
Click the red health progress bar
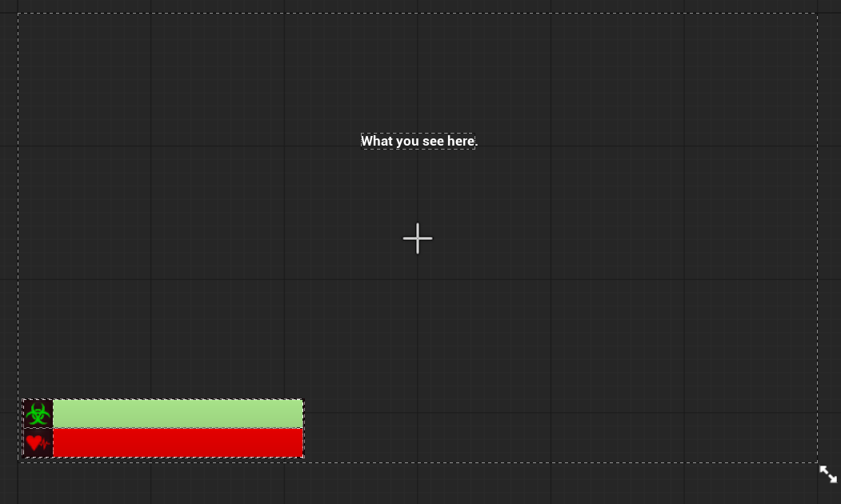pyautogui.click(x=178, y=443)
